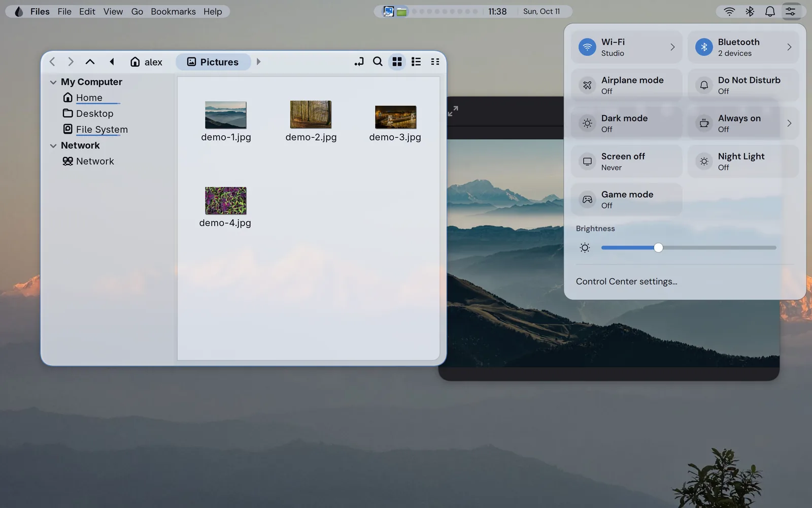Image resolution: width=812 pixels, height=508 pixels.
Task: Switch to compact view
Action: 435,62
